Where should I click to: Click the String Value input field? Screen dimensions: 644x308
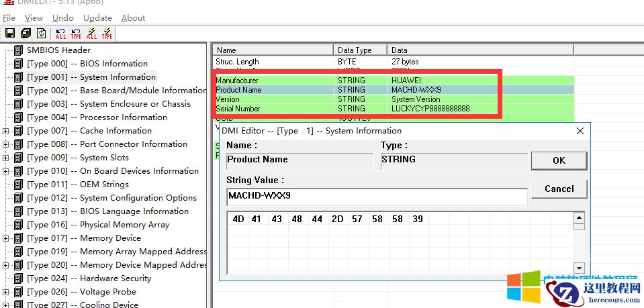click(377, 196)
